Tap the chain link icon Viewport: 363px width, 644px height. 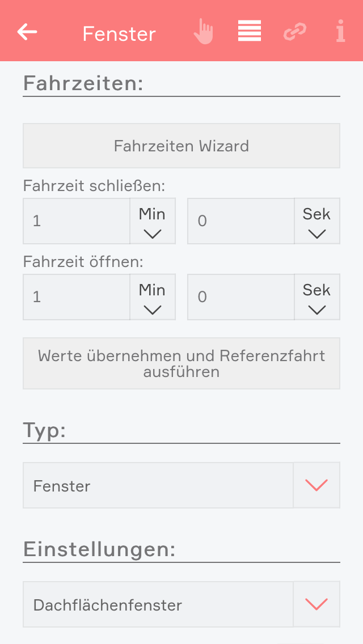[x=294, y=32]
